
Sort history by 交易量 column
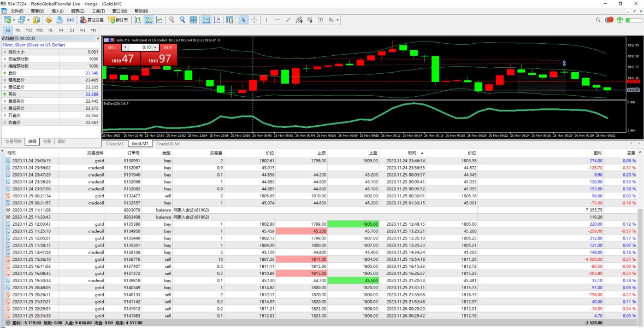pos(216,153)
